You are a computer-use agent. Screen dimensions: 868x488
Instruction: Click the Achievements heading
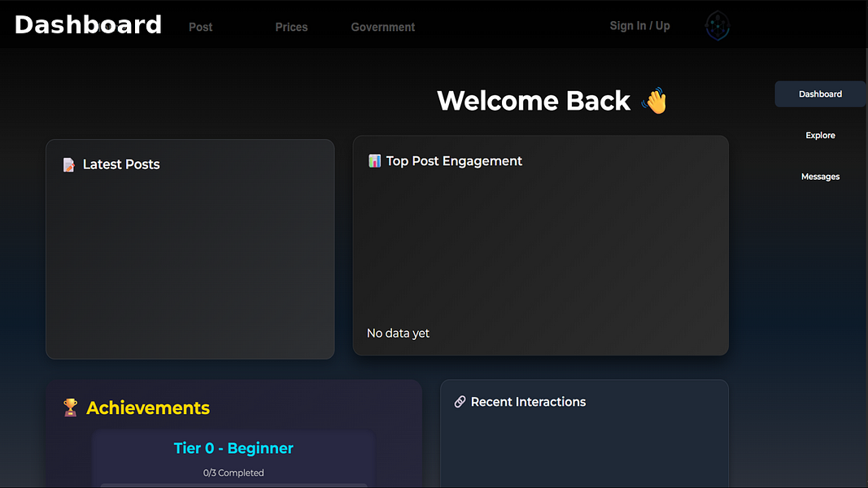148,407
